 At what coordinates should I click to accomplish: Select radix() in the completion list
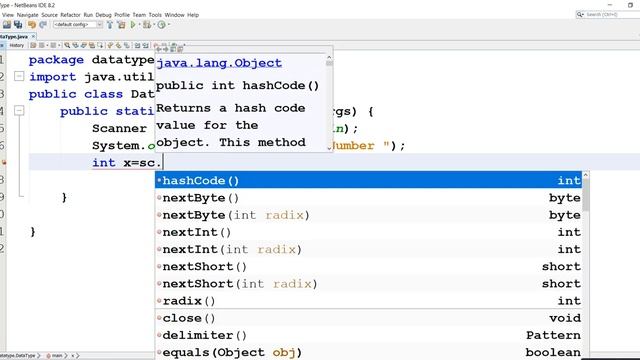(369, 300)
